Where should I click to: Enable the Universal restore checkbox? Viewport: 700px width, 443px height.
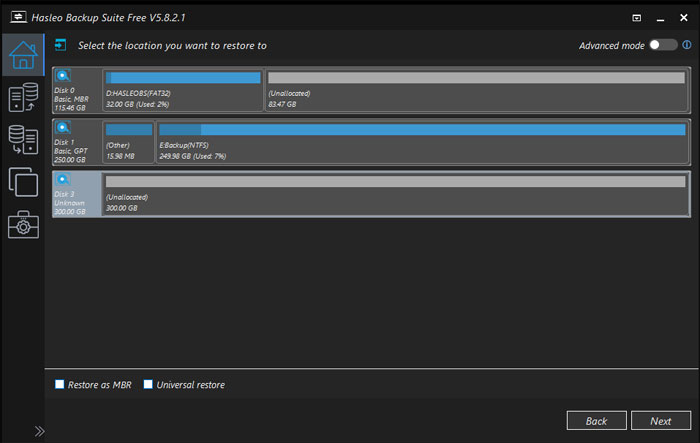(x=148, y=384)
